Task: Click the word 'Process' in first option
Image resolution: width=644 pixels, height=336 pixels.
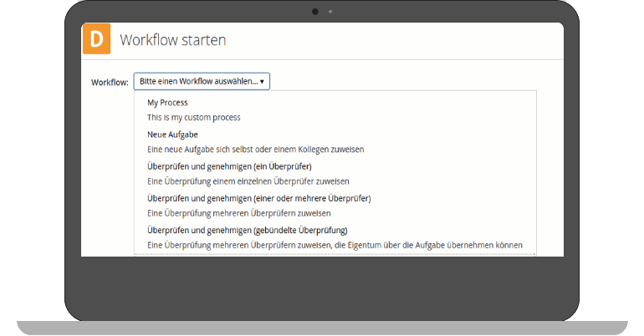Action: (174, 103)
